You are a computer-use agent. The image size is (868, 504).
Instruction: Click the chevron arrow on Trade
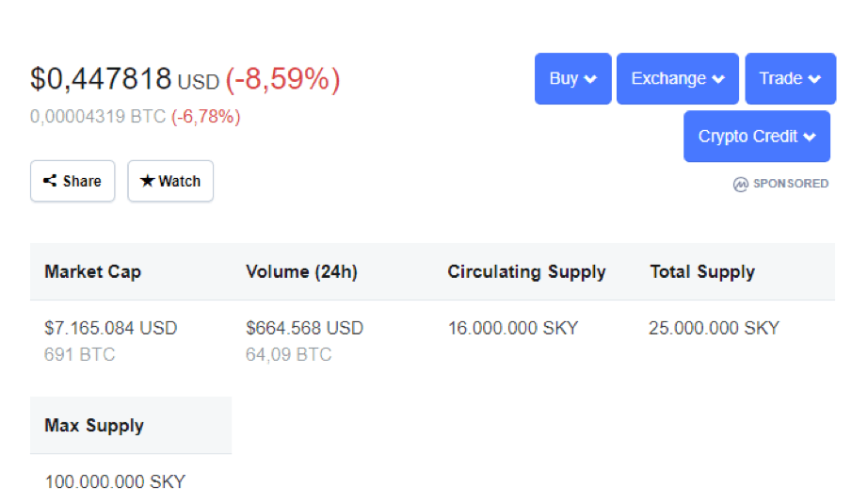[x=814, y=79]
